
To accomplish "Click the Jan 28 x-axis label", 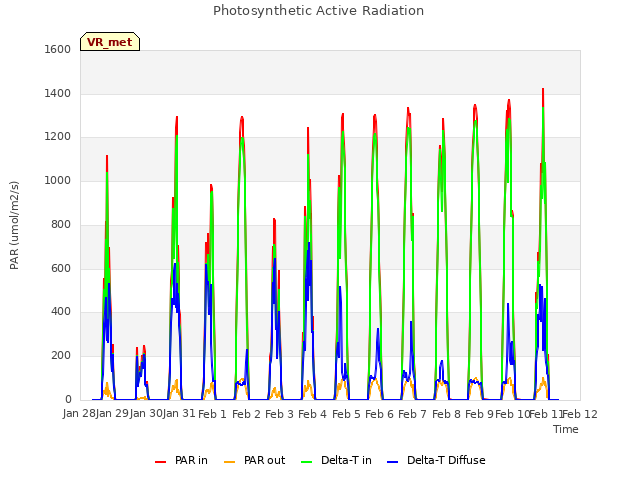I will [x=79, y=414].
